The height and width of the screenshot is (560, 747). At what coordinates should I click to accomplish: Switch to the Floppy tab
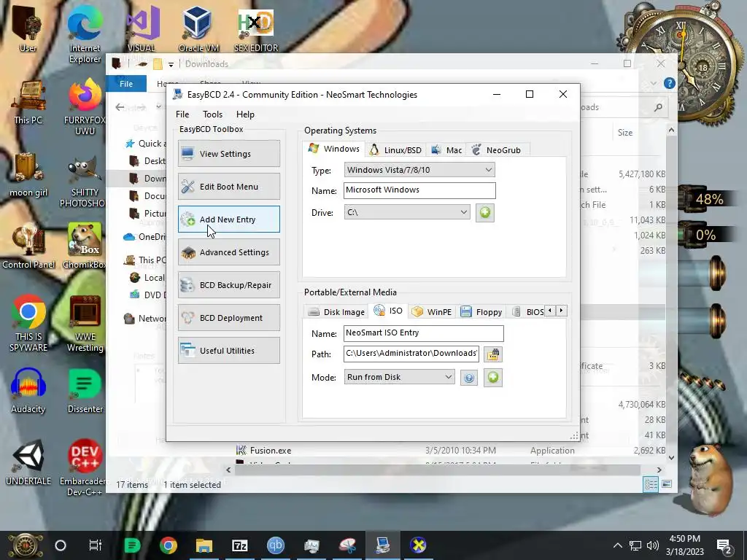(481, 312)
